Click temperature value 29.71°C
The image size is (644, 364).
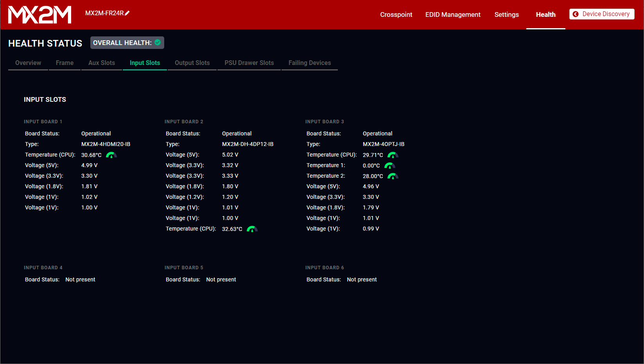tap(373, 155)
